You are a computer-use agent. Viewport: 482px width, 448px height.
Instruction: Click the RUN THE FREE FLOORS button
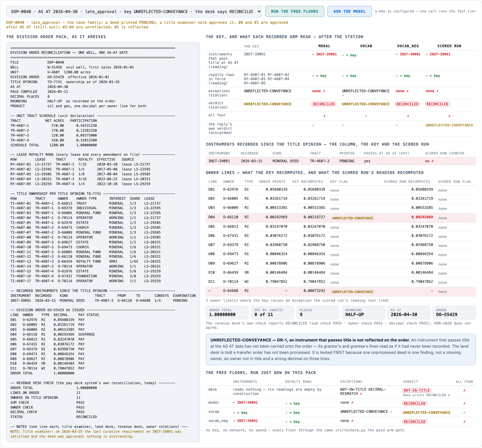pyautogui.click(x=294, y=11)
